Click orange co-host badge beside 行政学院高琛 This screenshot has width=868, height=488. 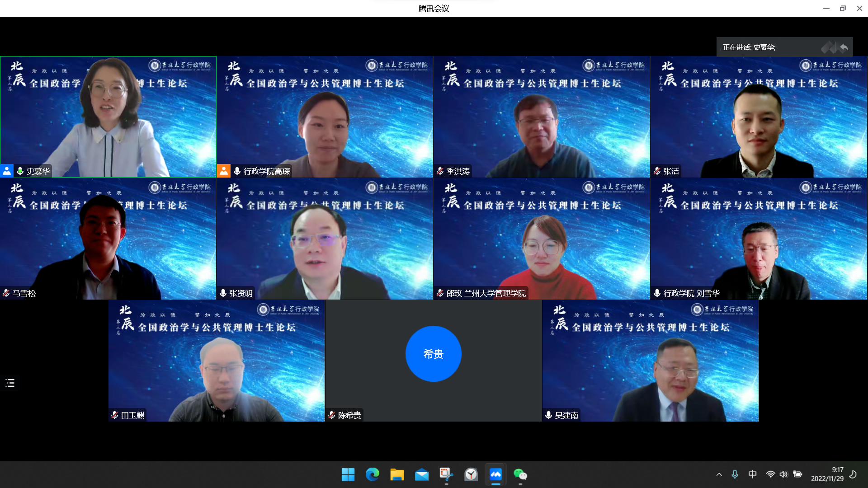[224, 171]
